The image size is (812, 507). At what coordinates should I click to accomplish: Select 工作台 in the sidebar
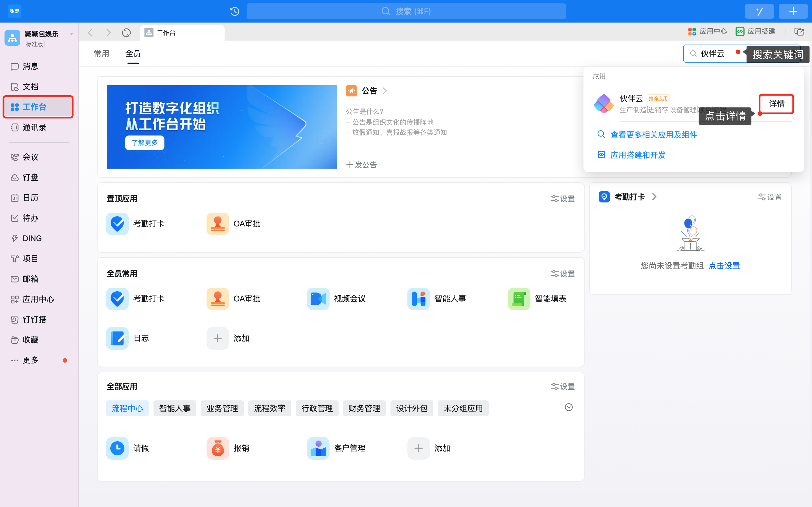point(38,107)
